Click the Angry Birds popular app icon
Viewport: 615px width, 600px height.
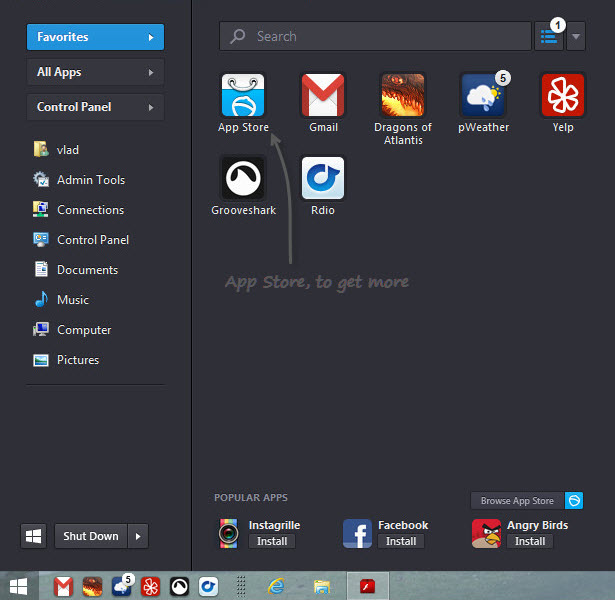486,533
